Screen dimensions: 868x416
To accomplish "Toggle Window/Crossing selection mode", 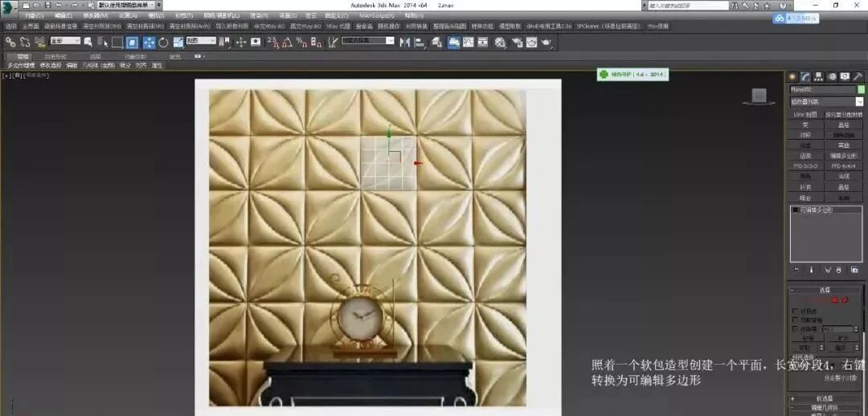I will (x=133, y=42).
